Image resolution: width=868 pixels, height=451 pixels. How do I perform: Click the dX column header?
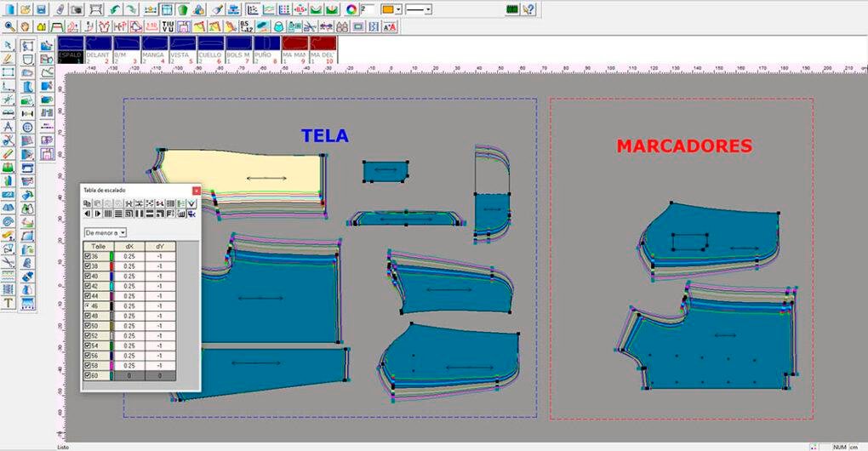pyautogui.click(x=129, y=246)
